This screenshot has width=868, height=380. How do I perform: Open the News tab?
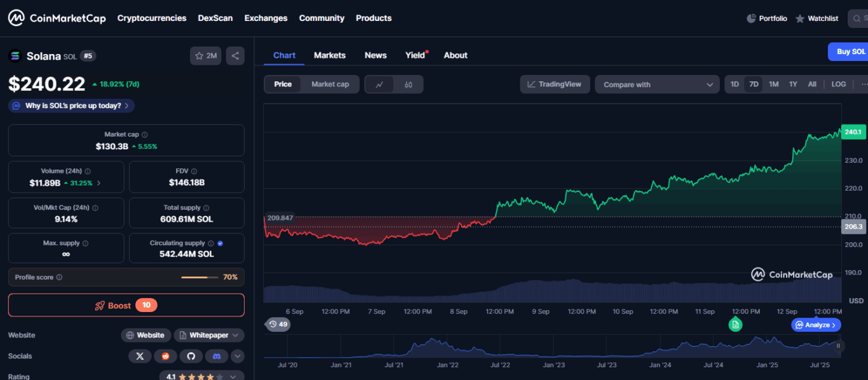[x=376, y=55]
